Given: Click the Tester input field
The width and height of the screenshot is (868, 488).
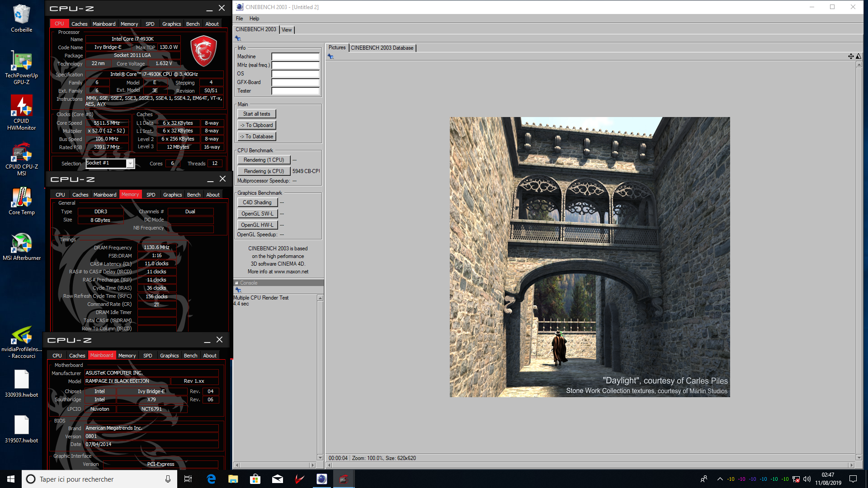Looking at the screenshot, I should point(295,91).
